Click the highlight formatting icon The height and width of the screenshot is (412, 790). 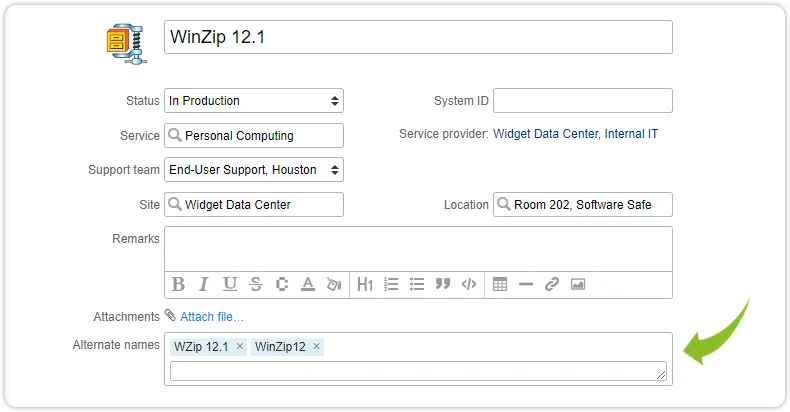click(x=282, y=285)
